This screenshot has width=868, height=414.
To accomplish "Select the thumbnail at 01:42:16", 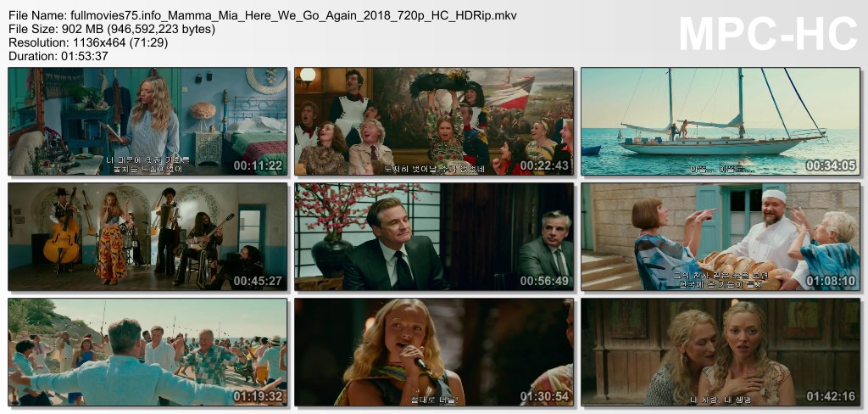I will (x=721, y=352).
